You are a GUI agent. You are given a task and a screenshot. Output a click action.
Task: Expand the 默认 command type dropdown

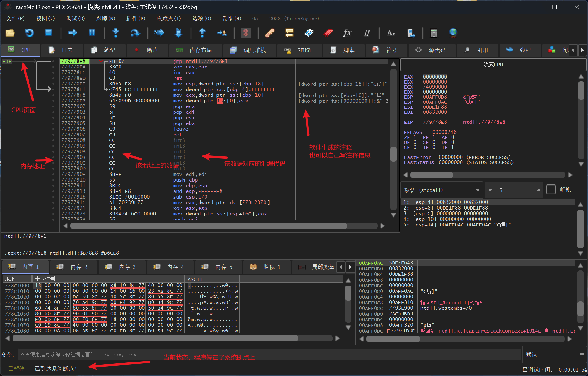(554, 355)
